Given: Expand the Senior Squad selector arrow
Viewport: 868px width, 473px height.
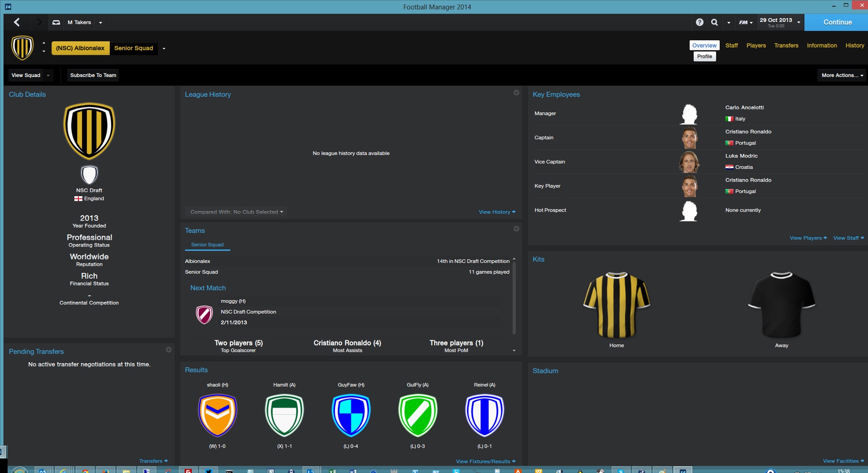Looking at the screenshot, I should click(x=164, y=48).
